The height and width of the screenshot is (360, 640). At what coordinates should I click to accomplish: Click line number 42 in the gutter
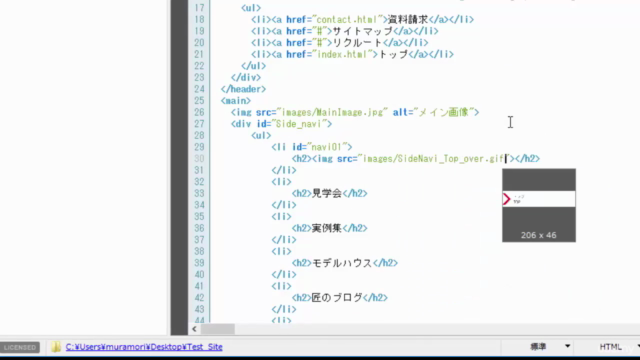[x=199, y=298]
